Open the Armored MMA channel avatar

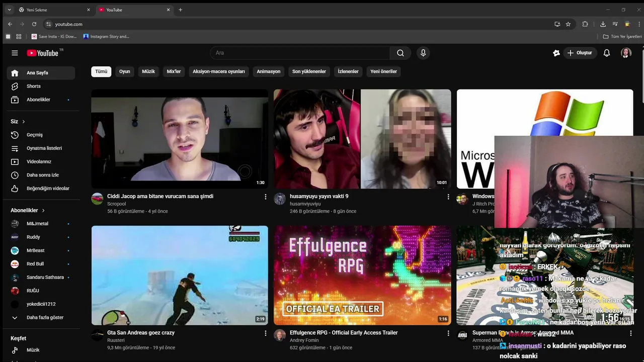(462, 335)
